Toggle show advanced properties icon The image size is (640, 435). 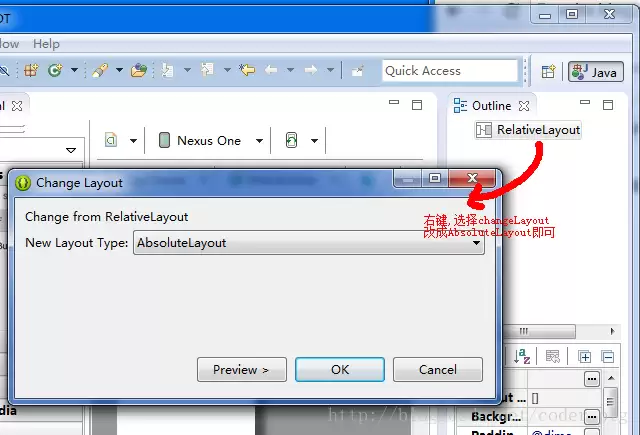553,356
